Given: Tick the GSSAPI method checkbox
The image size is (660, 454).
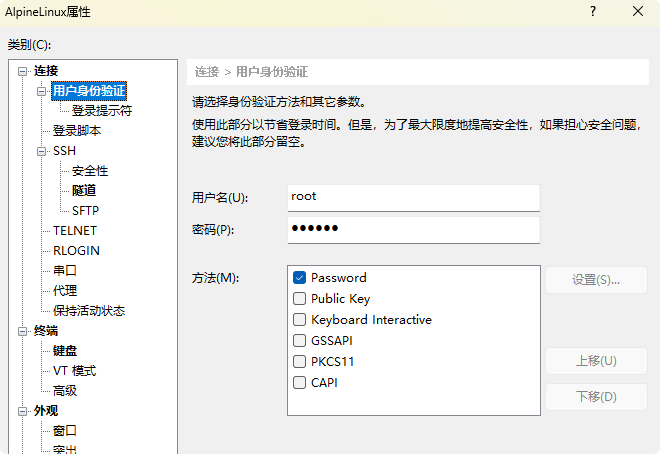Looking at the screenshot, I should pos(299,341).
